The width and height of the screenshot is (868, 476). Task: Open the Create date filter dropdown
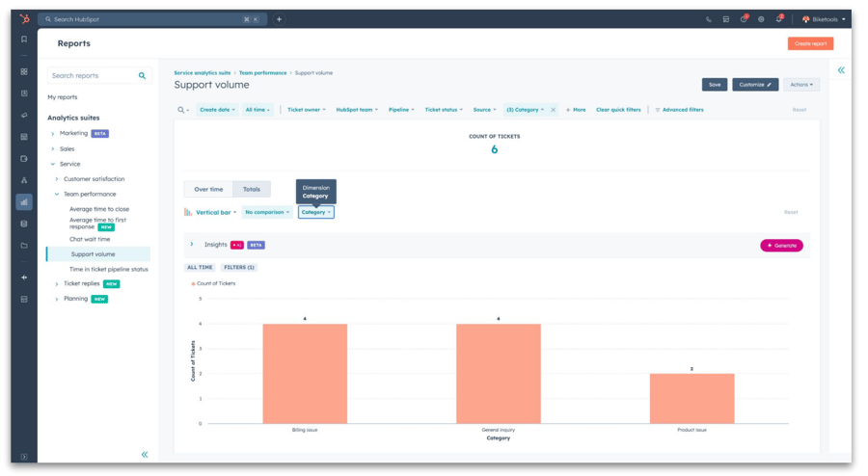tap(217, 110)
